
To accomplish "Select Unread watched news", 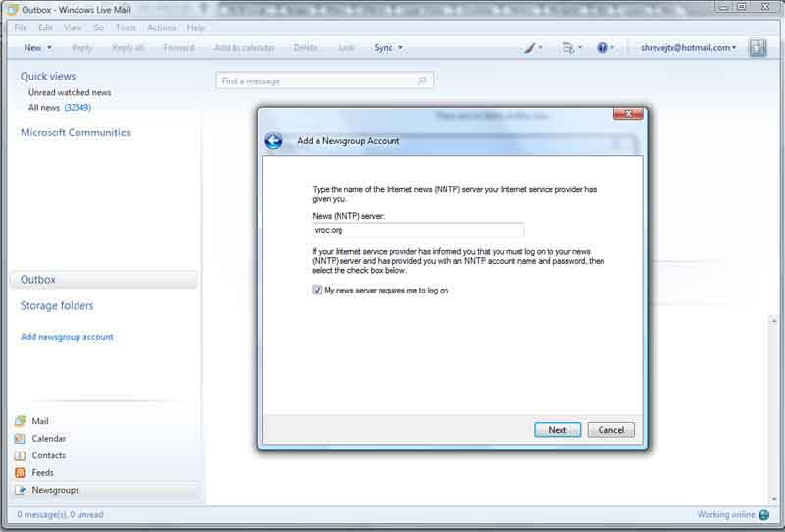I will coord(70,92).
